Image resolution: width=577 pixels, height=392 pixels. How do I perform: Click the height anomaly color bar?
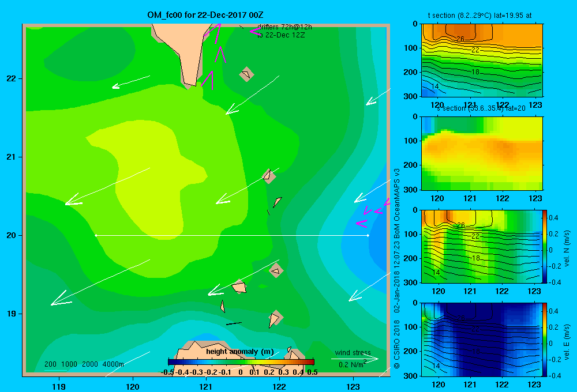(241, 362)
